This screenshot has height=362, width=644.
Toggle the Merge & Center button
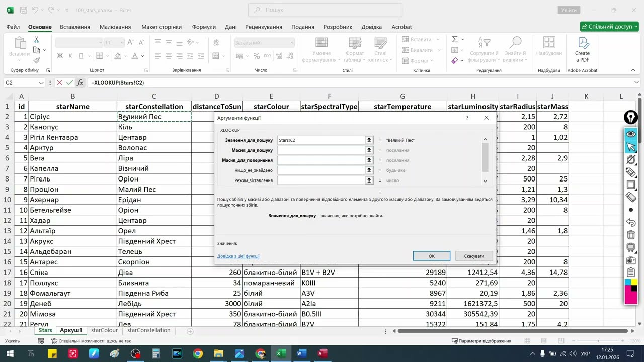[x=216, y=56]
